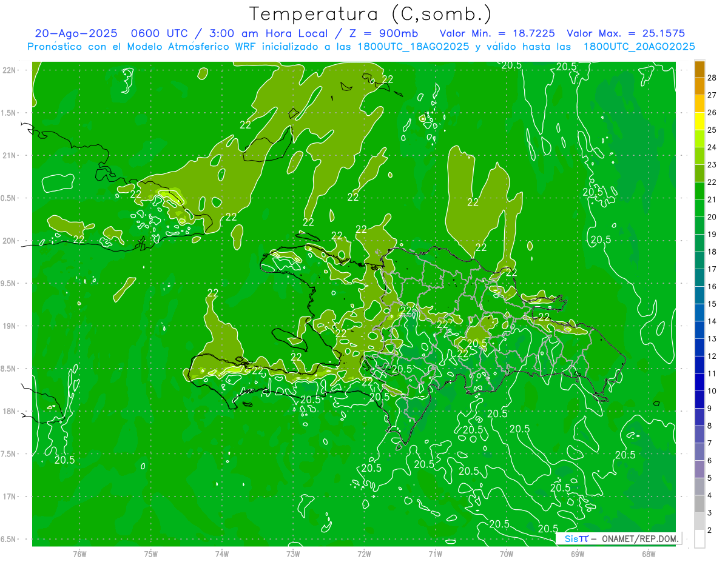This screenshot has height=562, width=728.
Task: Click the '1800UTC_20AGO2025' valid-until time
Action: (639, 47)
